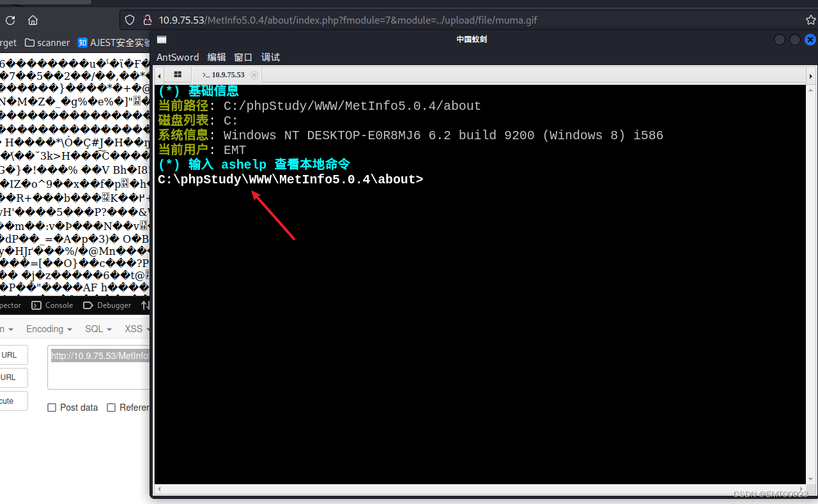Click the second URL button in HackBar

coord(13,378)
